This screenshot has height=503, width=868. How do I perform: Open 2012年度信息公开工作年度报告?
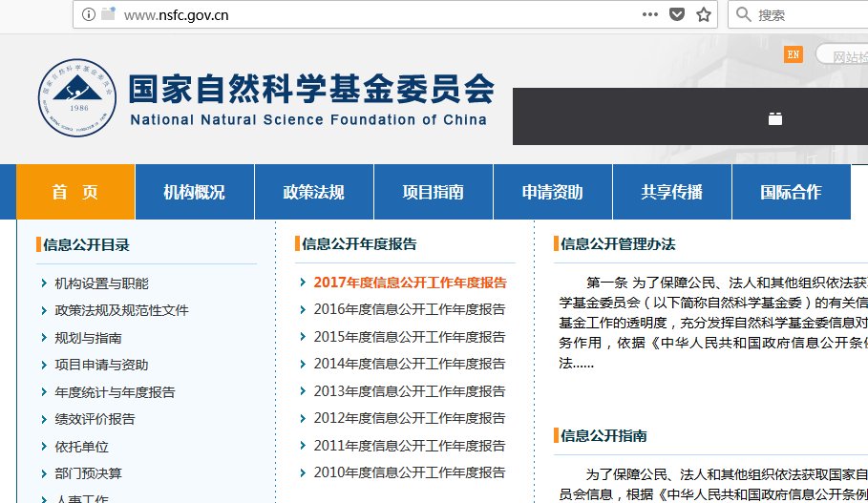pyautogui.click(x=410, y=418)
